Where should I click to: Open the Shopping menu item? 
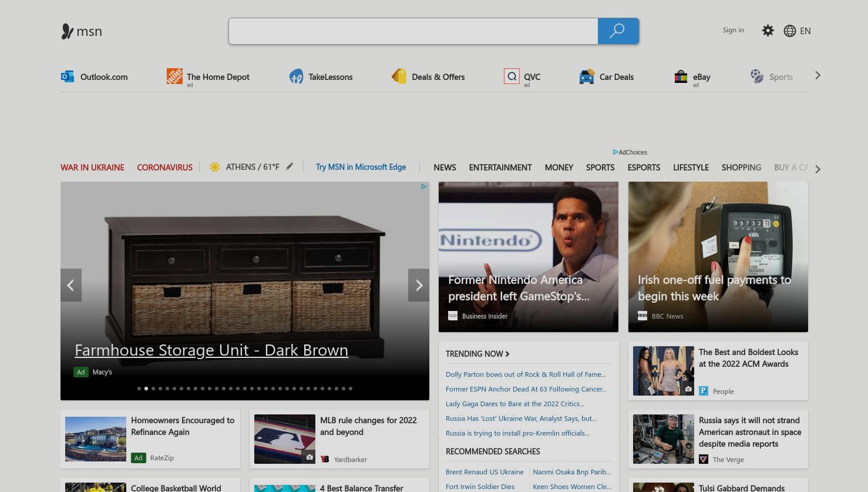click(741, 168)
